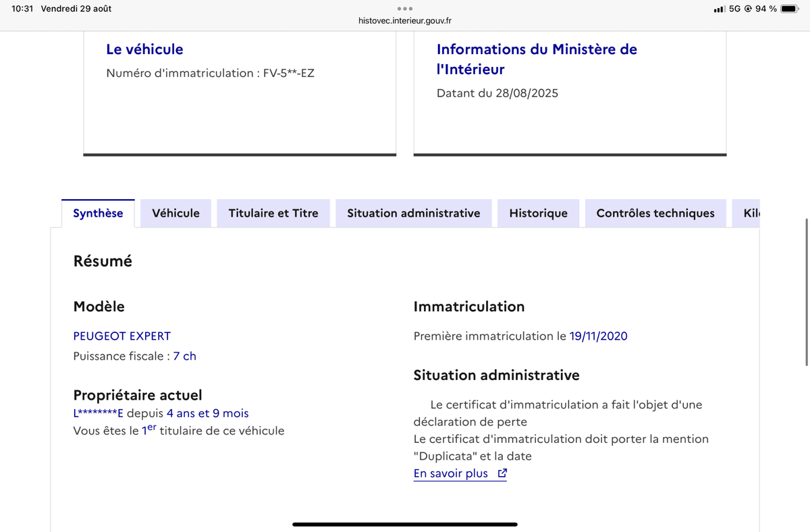Switch to the Véhicule tab
The height and width of the screenshot is (532, 810).
click(x=175, y=213)
